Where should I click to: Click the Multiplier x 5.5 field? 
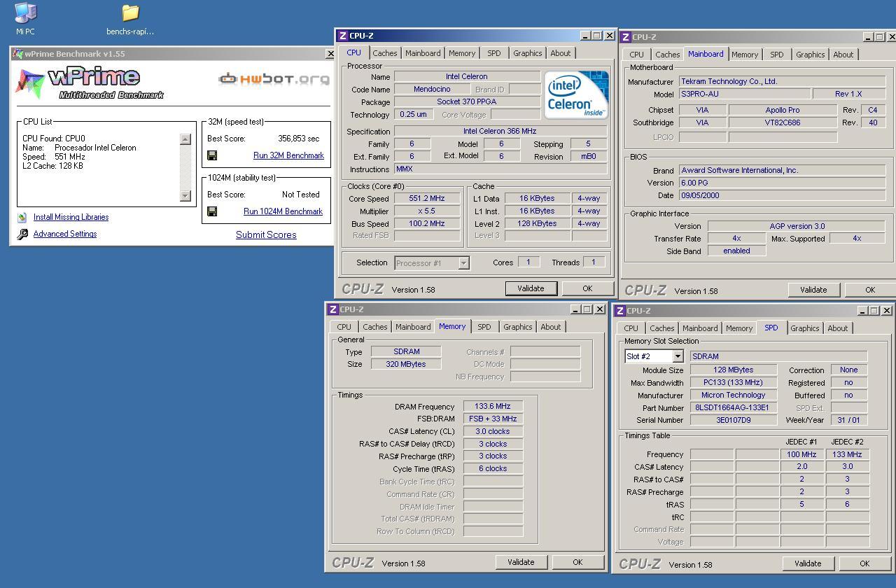coord(427,211)
